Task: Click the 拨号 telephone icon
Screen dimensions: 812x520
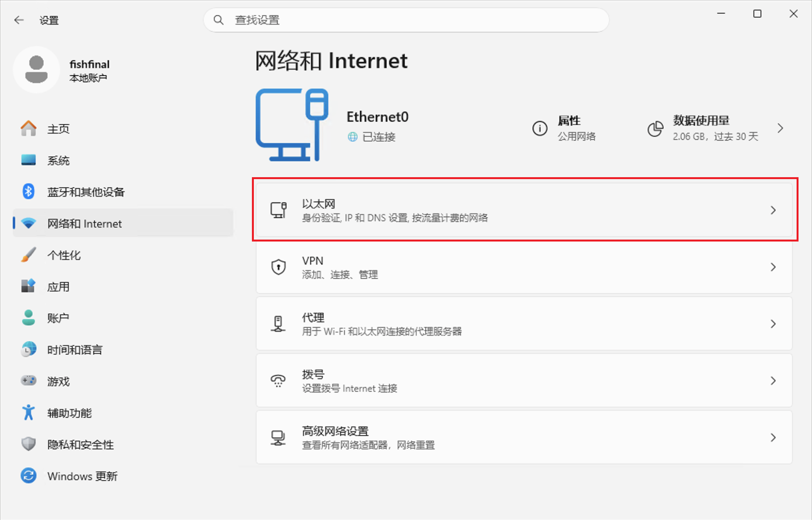Action: (278, 381)
